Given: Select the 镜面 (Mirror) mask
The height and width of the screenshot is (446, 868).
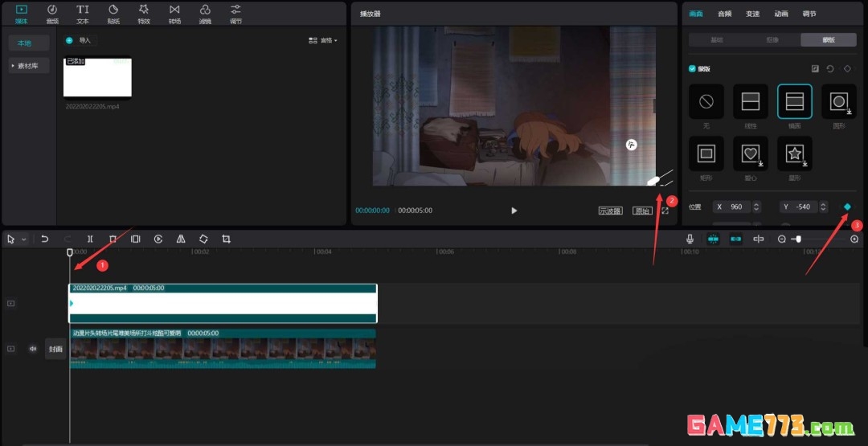Looking at the screenshot, I should click(x=794, y=101).
